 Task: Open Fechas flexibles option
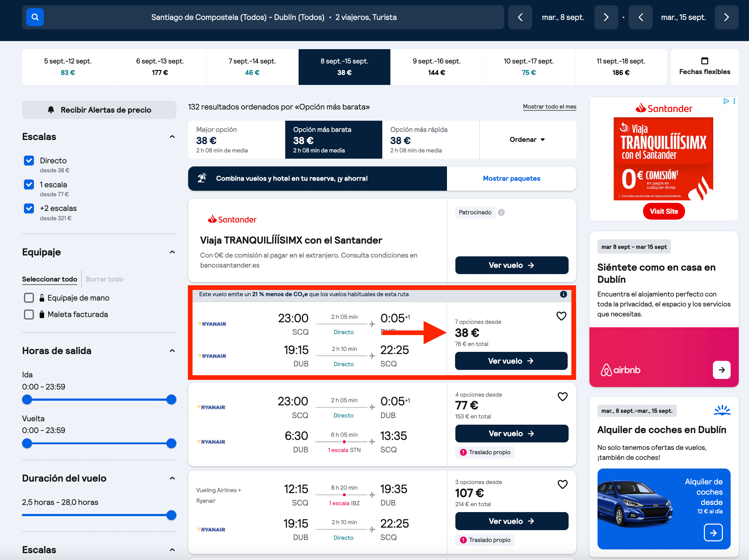click(x=704, y=67)
